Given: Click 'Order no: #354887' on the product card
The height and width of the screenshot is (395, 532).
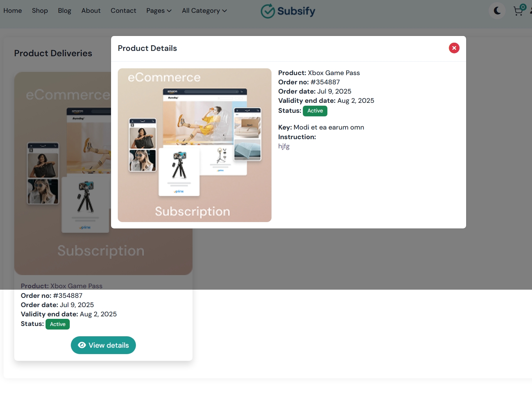Looking at the screenshot, I should point(52,296).
